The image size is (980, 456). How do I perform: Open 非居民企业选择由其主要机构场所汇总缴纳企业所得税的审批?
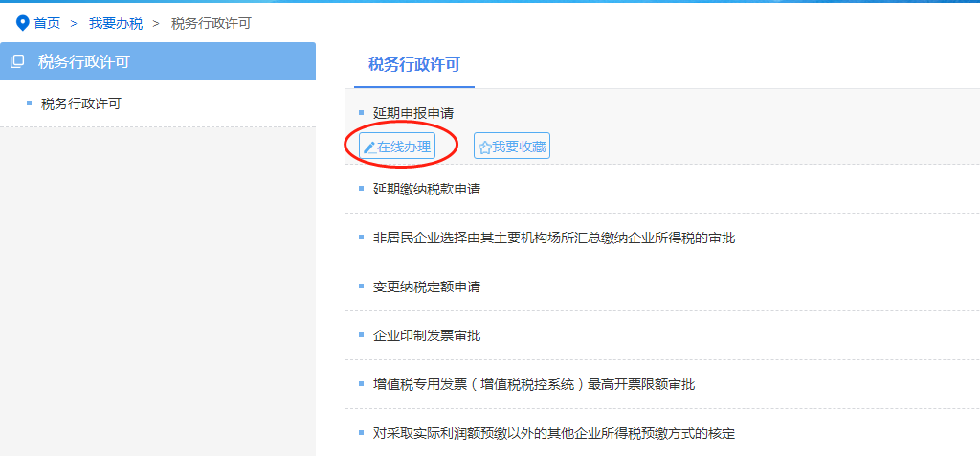554,238
